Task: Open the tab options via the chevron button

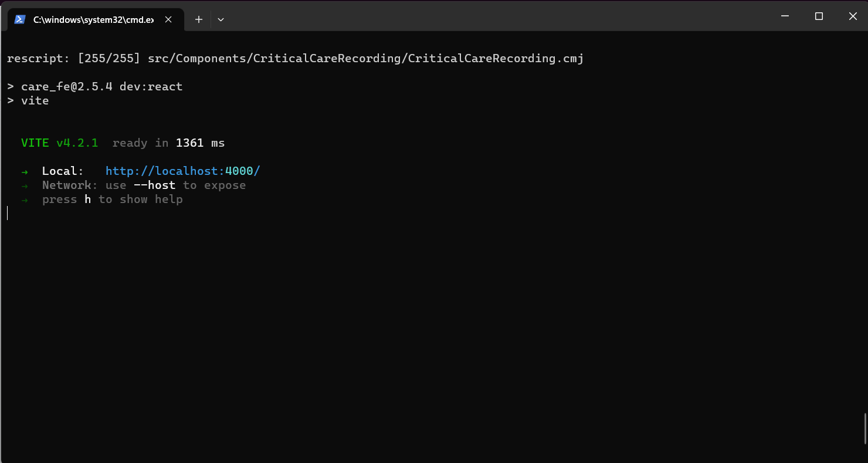Action: pyautogui.click(x=221, y=19)
